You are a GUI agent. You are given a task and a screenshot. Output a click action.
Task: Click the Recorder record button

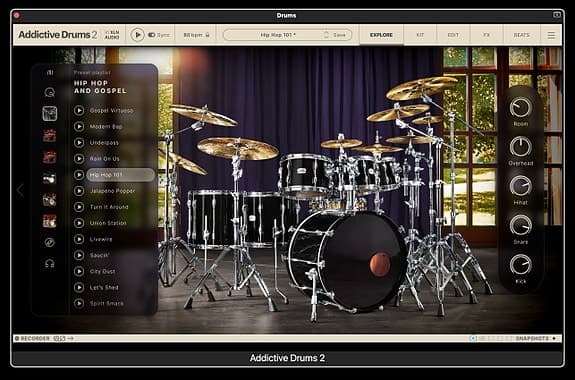click(x=17, y=338)
